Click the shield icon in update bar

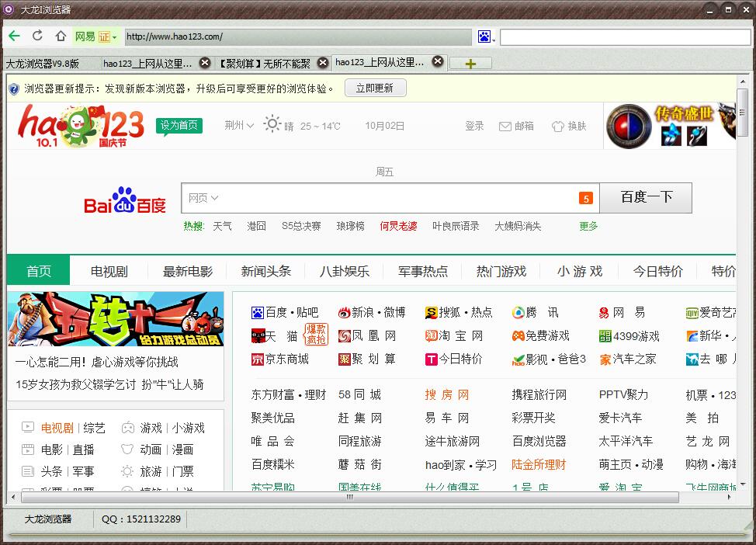(14, 89)
